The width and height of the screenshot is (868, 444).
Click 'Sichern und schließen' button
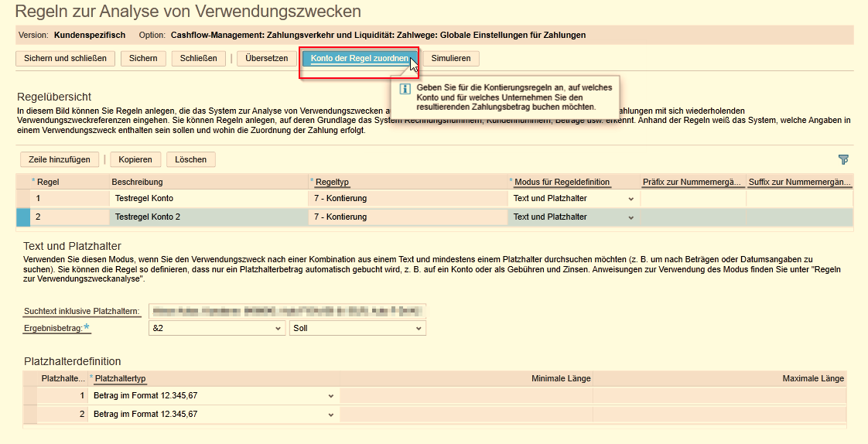[65, 58]
